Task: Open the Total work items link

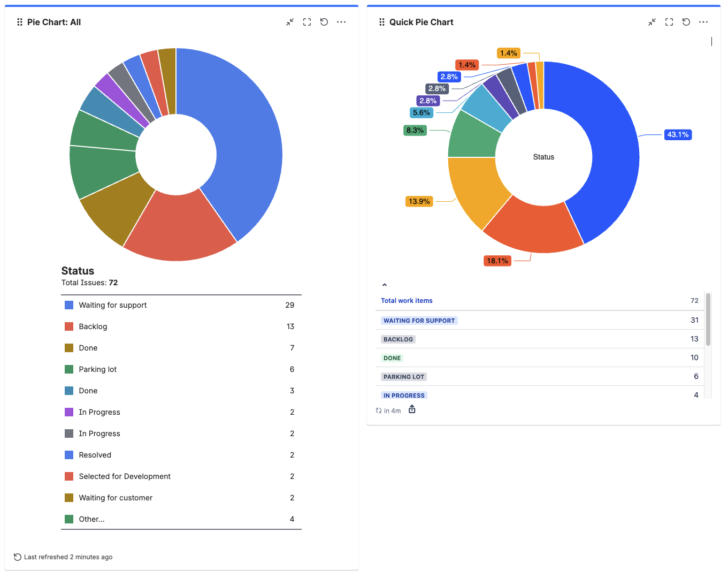Action: pyautogui.click(x=407, y=300)
